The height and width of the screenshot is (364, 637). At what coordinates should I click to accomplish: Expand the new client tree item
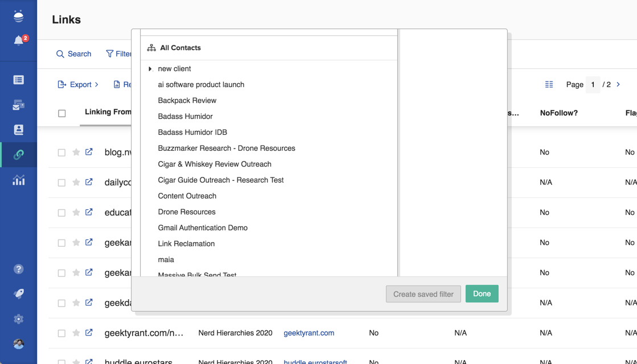tap(150, 69)
